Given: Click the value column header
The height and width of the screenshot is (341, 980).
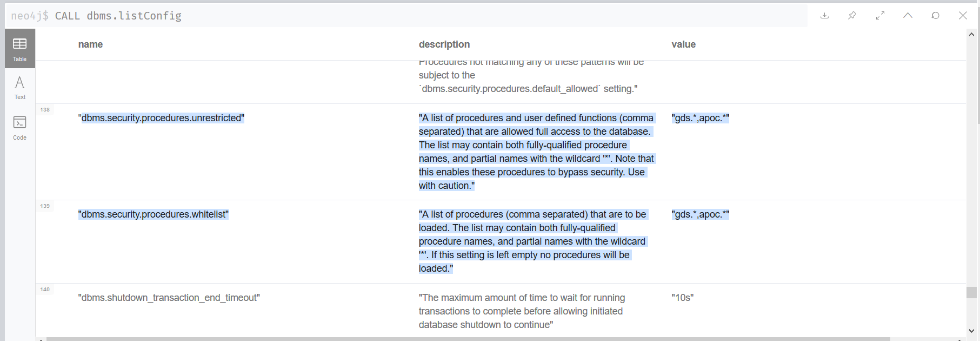Looking at the screenshot, I should pos(683,44).
